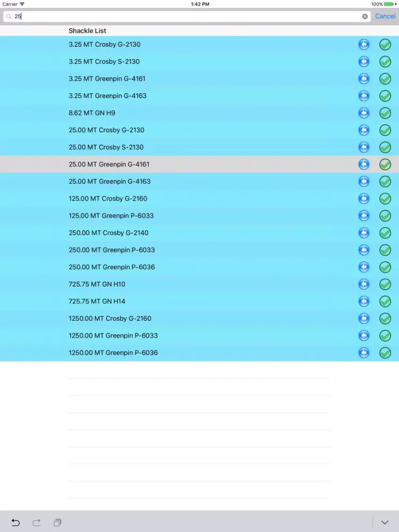Tap blue arrow icon for 3.25 MT Crosby S-2130
Viewport: 399px width, 532px height.
[x=364, y=61]
